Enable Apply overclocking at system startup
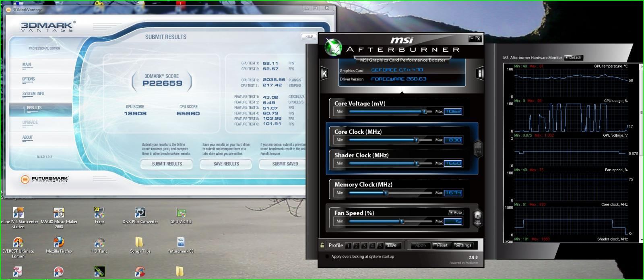This screenshot has height=280, width=644. (x=327, y=256)
